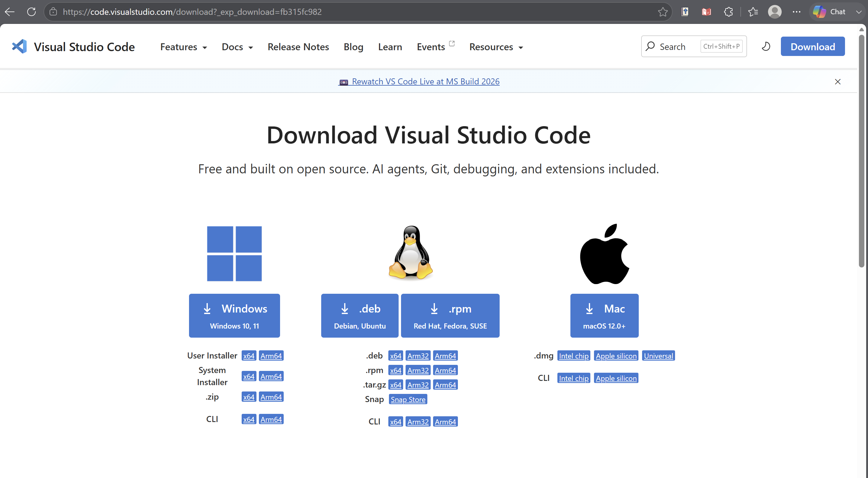Image resolution: width=868 pixels, height=478 pixels.
Task: Expand the Features dropdown
Action: click(x=183, y=47)
